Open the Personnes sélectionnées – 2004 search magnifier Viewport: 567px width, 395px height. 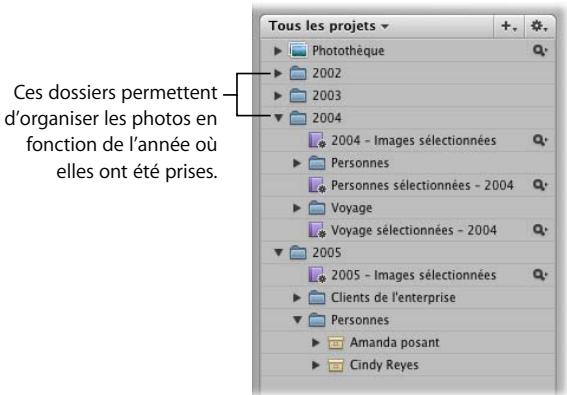pos(540,185)
